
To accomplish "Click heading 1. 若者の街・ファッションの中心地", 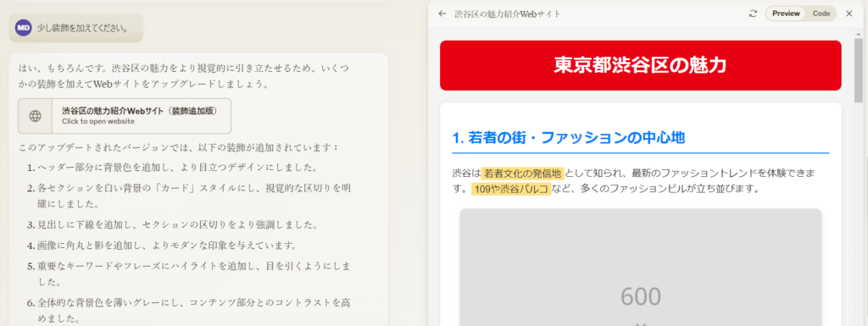I will pos(569,137).
